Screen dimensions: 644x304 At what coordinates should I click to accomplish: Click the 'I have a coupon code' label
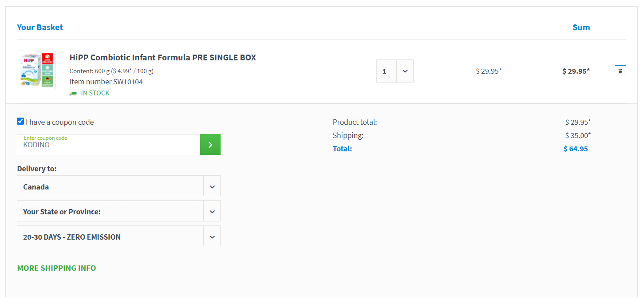click(60, 122)
